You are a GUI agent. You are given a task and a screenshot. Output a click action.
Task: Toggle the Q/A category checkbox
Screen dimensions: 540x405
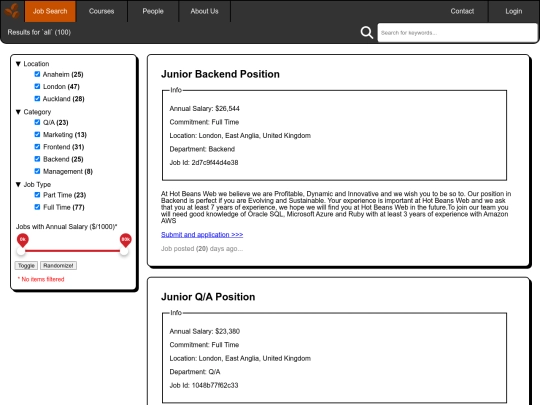pyautogui.click(x=37, y=122)
